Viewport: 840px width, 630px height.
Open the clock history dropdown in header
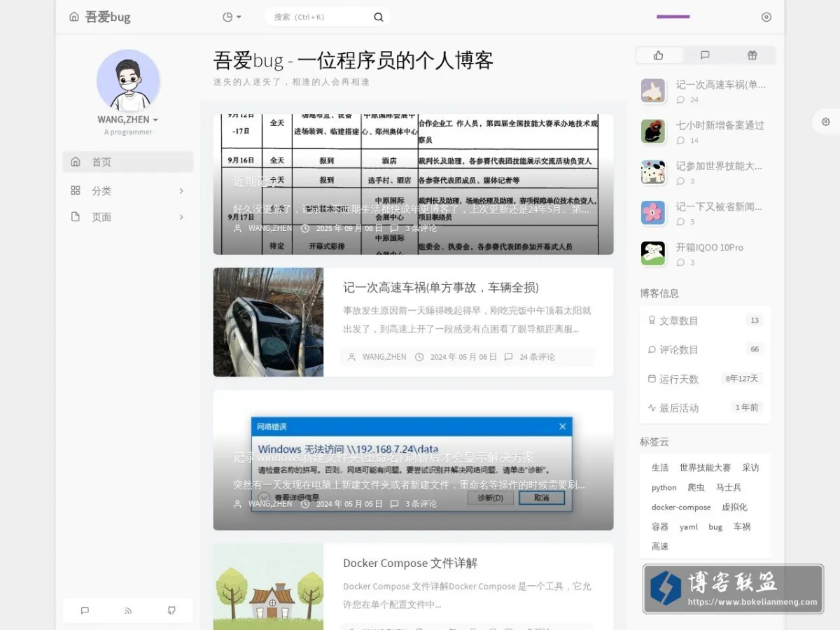click(x=232, y=17)
